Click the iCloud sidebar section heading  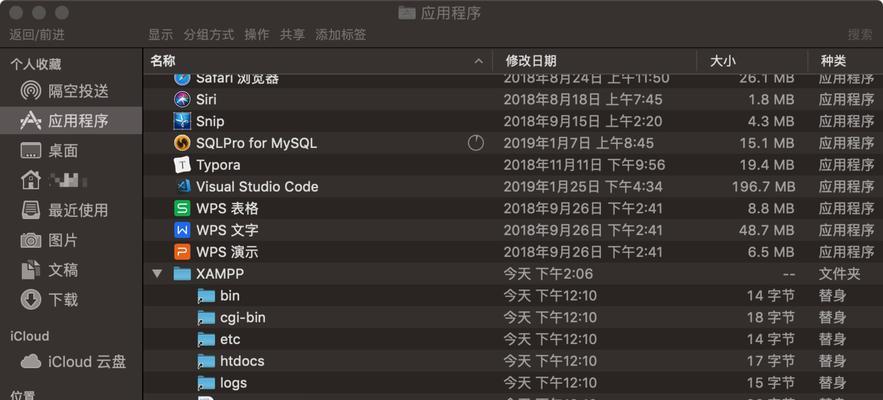coord(29,336)
